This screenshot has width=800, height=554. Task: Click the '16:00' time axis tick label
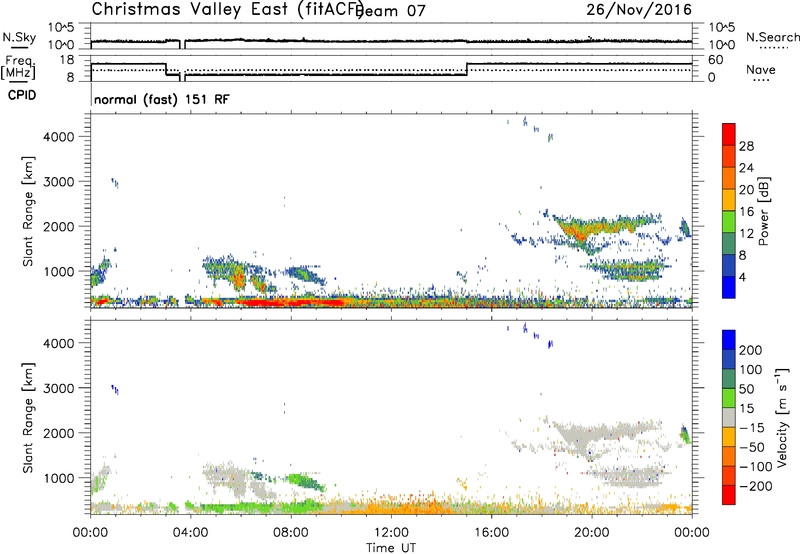[491, 533]
